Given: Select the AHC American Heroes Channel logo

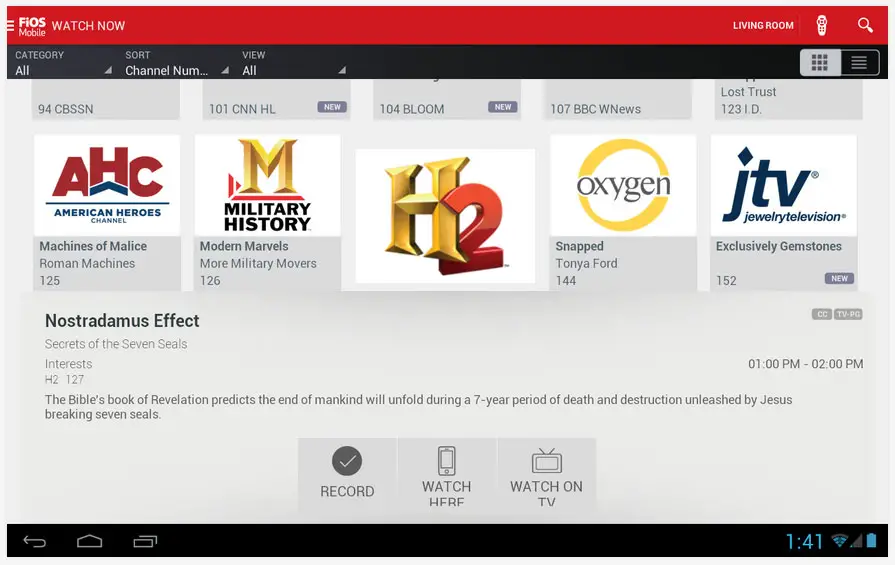Looking at the screenshot, I should 107,185.
